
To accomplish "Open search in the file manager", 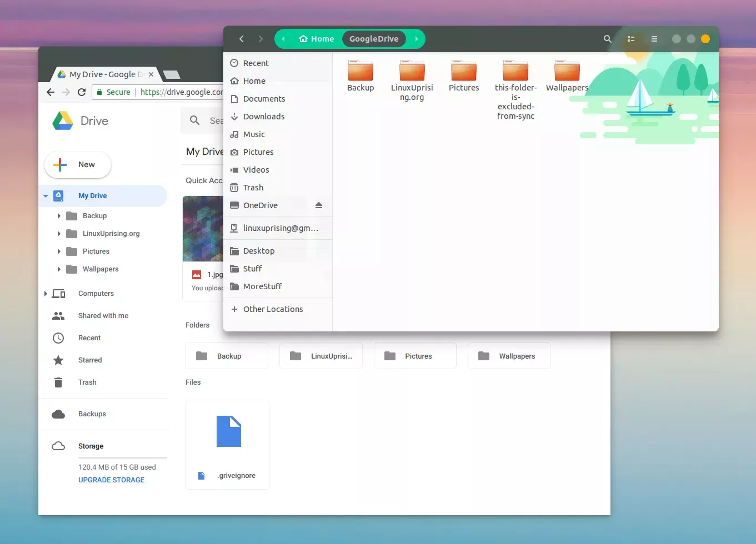I will click(x=607, y=39).
